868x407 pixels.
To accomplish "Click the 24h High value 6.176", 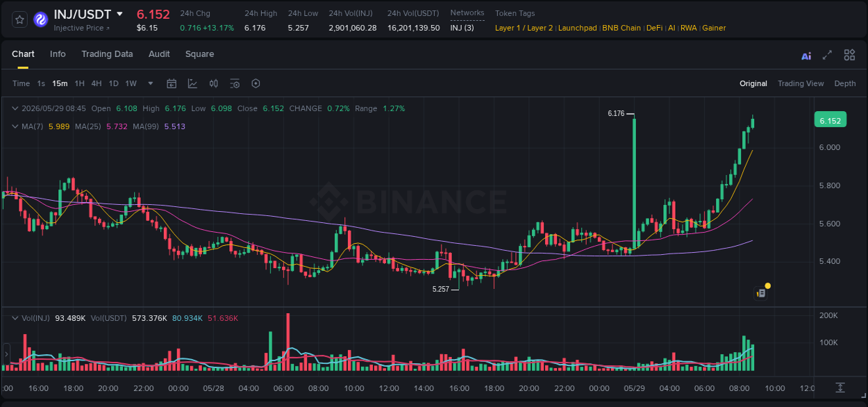I will pos(255,28).
